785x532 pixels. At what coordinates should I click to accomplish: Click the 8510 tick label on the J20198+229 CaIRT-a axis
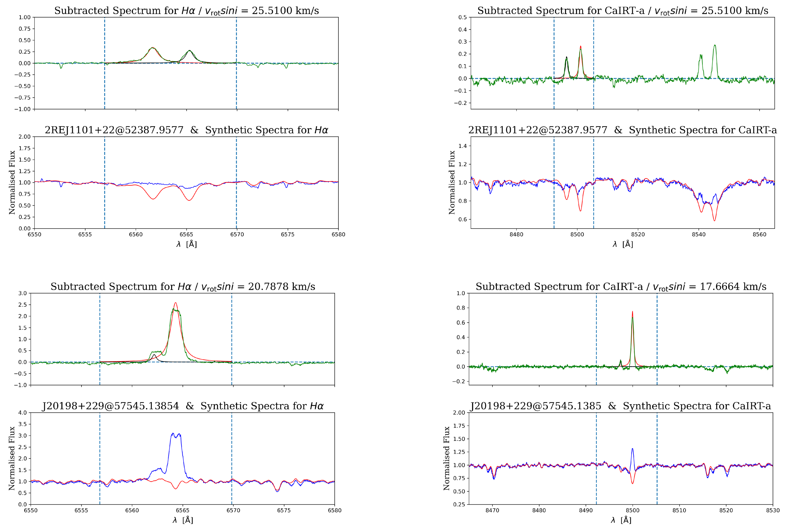pos(679,510)
